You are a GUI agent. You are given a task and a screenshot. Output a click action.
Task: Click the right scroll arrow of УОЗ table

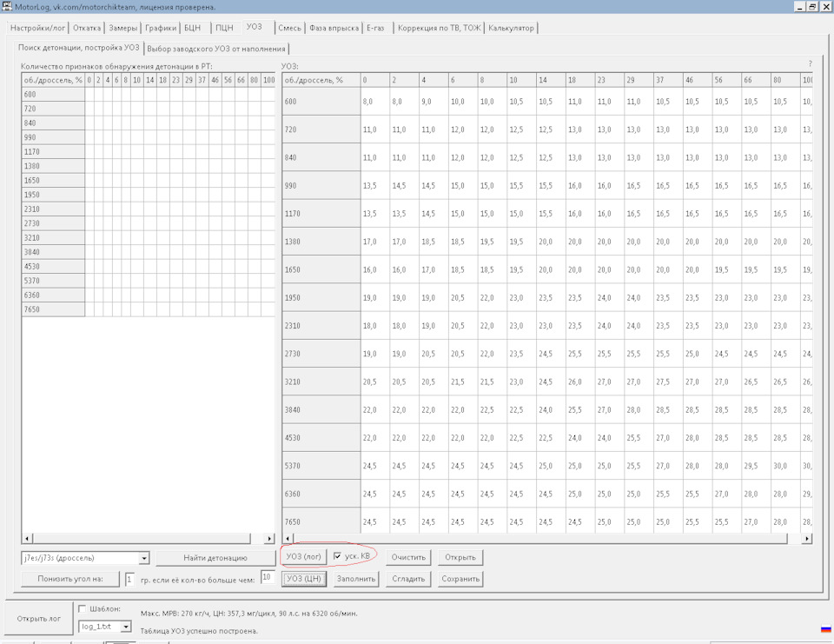pyautogui.click(x=807, y=539)
